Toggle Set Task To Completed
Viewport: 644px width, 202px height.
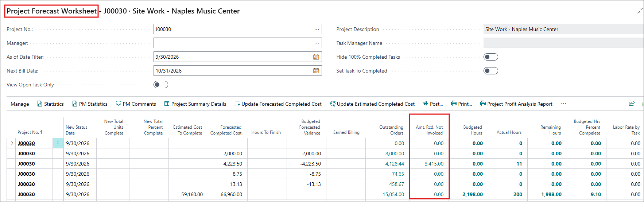(490, 71)
